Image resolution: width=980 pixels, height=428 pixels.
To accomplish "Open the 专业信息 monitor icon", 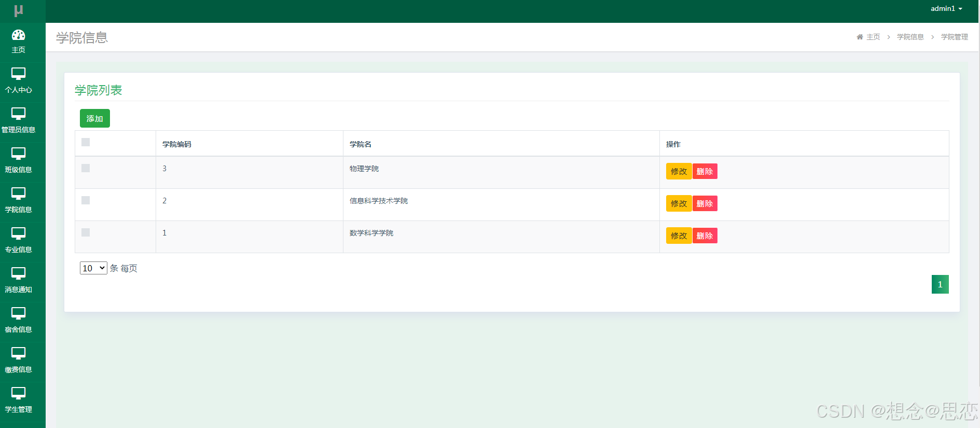I will (x=19, y=233).
